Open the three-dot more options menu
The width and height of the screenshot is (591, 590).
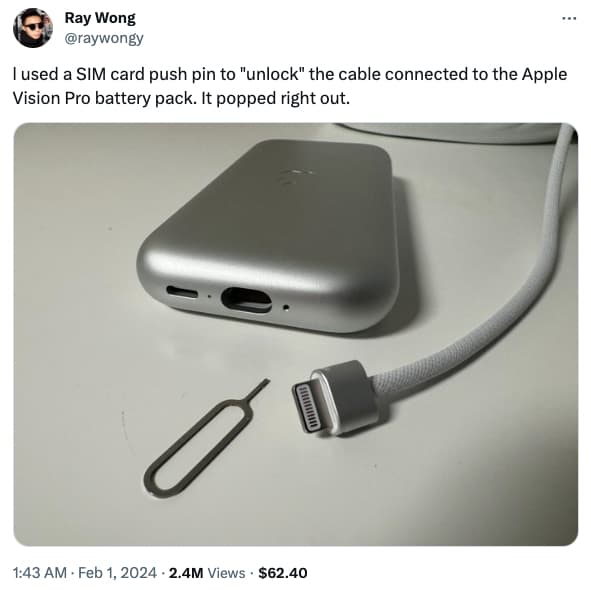pyautogui.click(x=569, y=18)
